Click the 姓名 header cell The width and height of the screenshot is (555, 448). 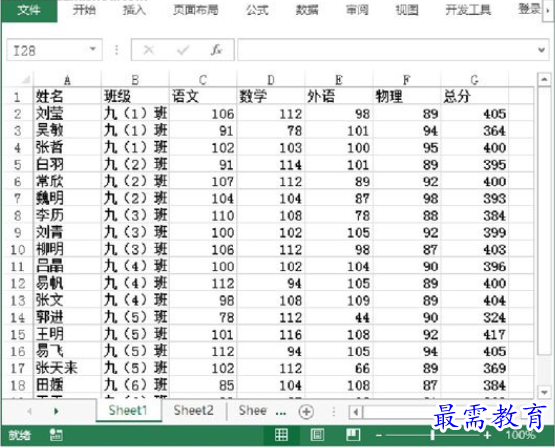coord(67,96)
